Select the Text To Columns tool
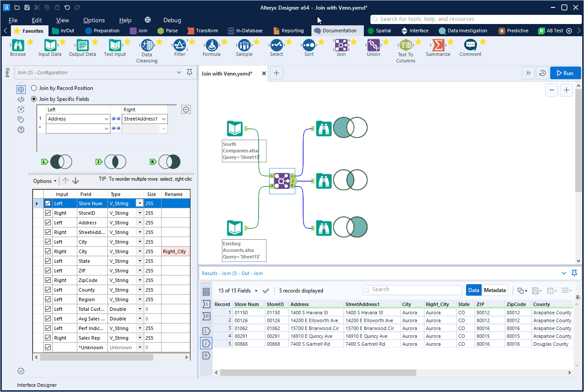 pyautogui.click(x=405, y=45)
